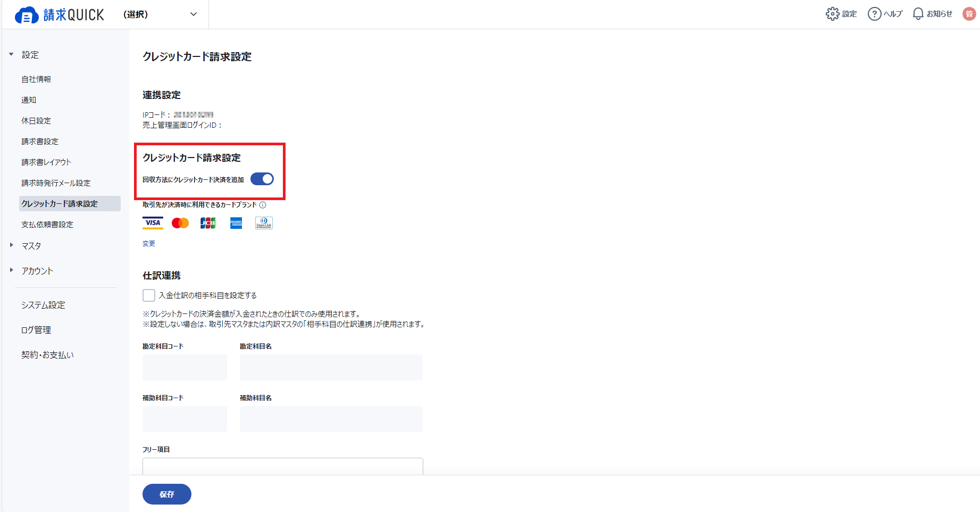Viewport: 980px width, 512px height.
Task: Click the 勘定科目コード input field
Action: pos(185,367)
